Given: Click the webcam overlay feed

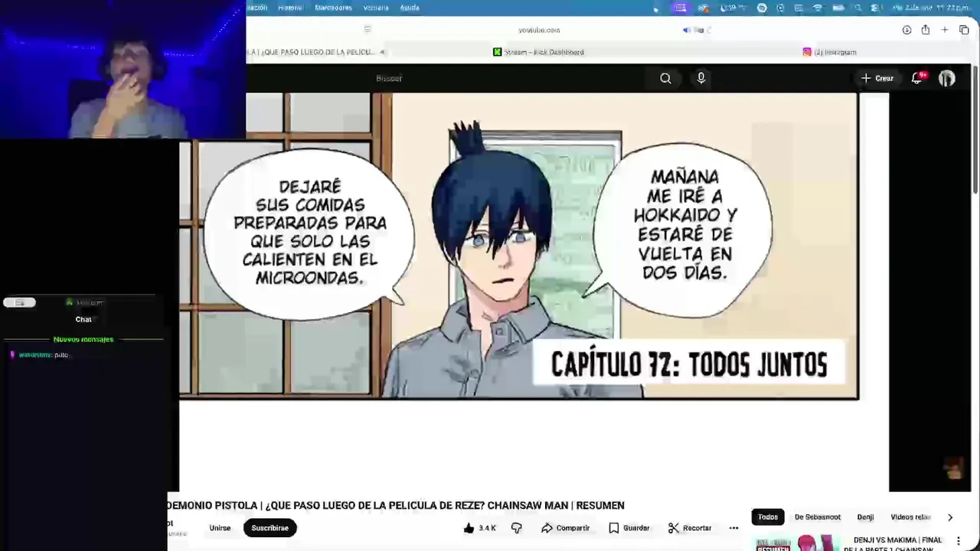Looking at the screenshot, I should coord(122,70).
